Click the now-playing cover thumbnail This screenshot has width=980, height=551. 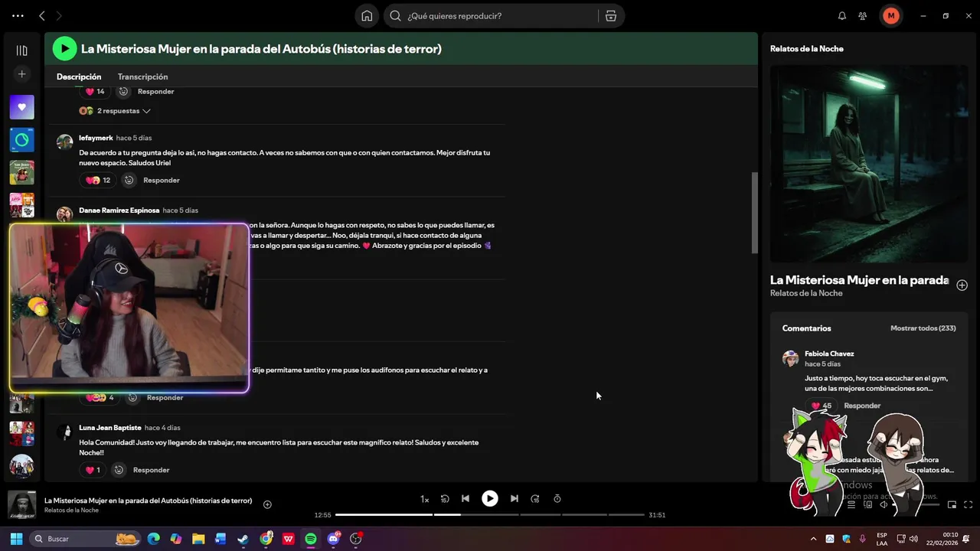pyautogui.click(x=21, y=505)
